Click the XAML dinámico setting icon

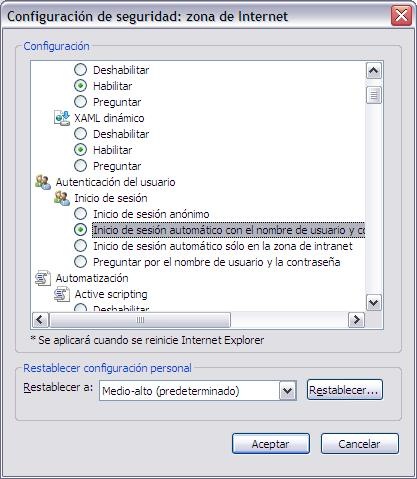pyautogui.click(x=62, y=118)
